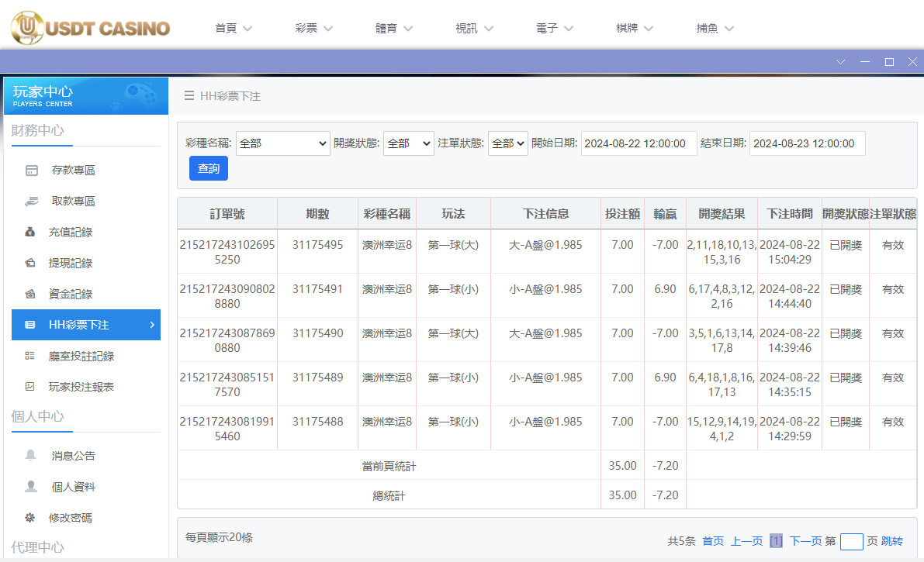Open 取款專區 via its withdrawal icon
The width and height of the screenshot is (924, 562).
tap(30, 201)
